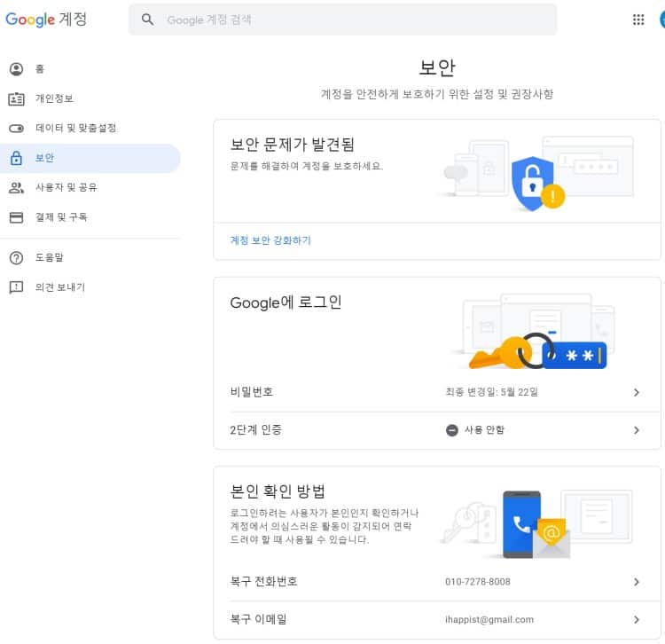Select 사용자 및 공유 in sidebar
This screenshot has height=644, width=665.
pos(66,187)
